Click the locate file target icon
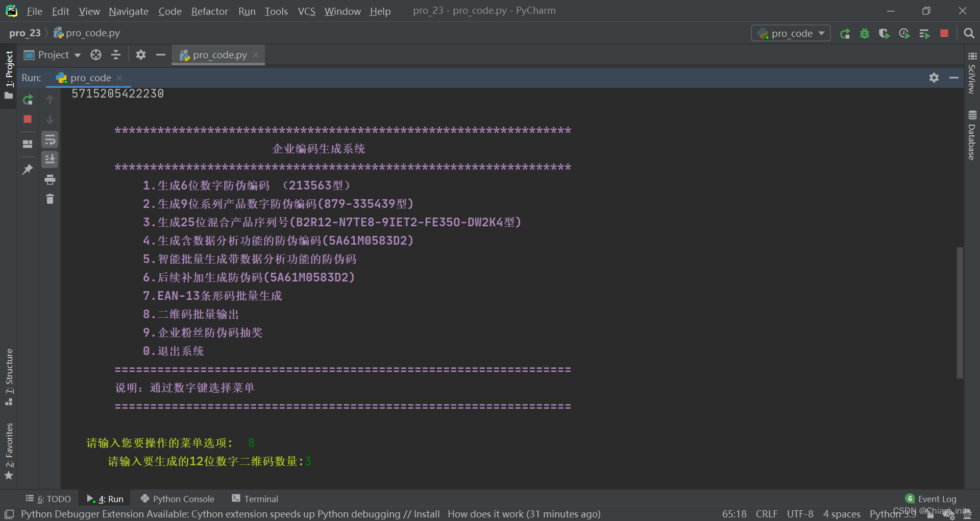Screen dimensions: 980x521 [x=96, y=55]
